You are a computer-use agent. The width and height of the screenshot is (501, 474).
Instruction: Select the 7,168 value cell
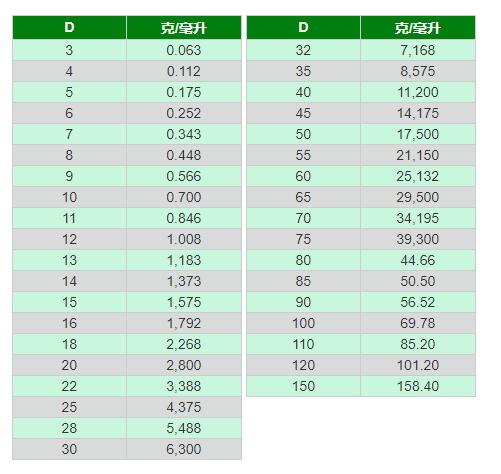pos(418,50)
